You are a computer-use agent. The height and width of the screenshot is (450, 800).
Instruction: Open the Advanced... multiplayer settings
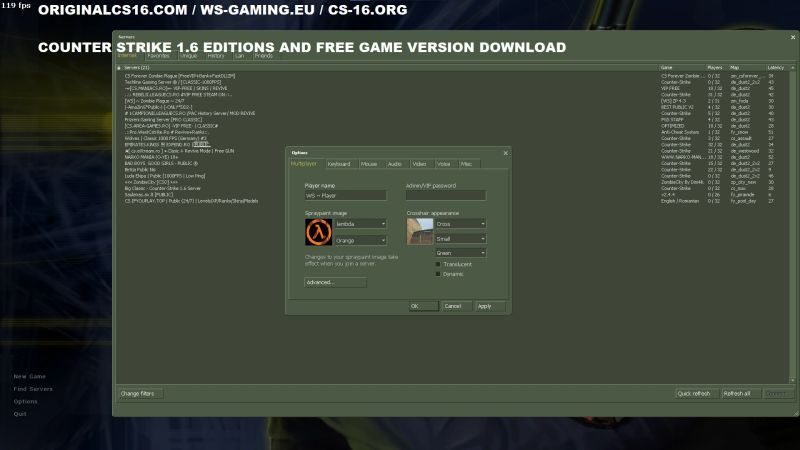(335, 282)
